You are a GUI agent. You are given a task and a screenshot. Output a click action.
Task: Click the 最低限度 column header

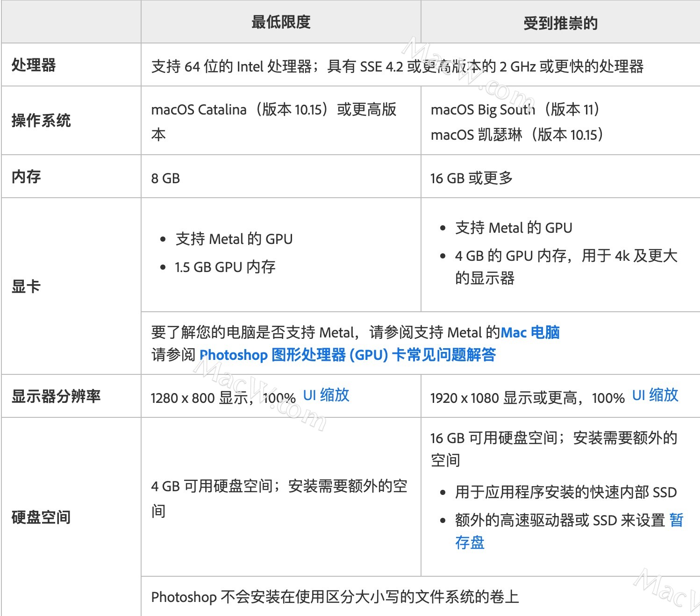click(x=281, y=22)
